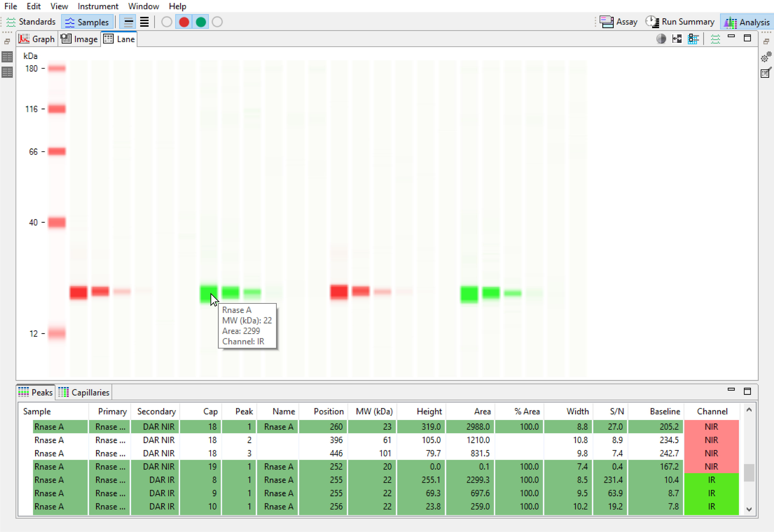Select the single-lane highlight view icon
Viewport: 774px width, 532px height.
[128, 22]
